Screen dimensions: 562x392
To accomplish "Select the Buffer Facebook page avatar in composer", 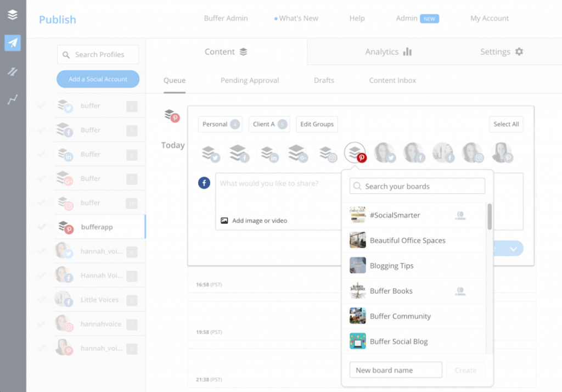I will 239,153.
